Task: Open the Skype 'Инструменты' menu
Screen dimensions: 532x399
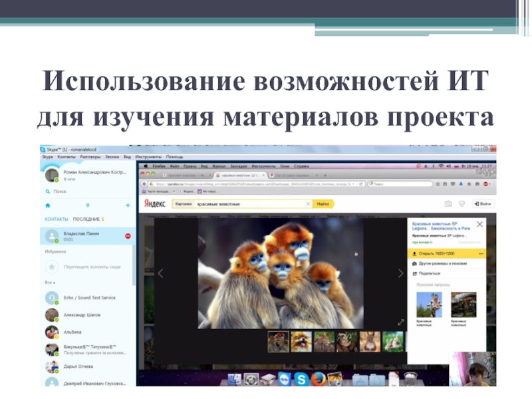Action: (x=148, y=157)
